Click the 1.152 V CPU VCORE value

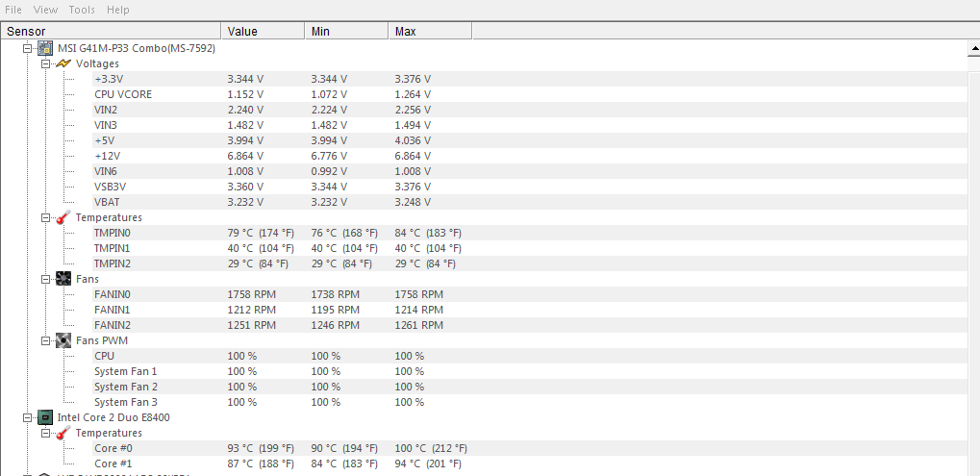pyautogui.click(x=245, y=94)
